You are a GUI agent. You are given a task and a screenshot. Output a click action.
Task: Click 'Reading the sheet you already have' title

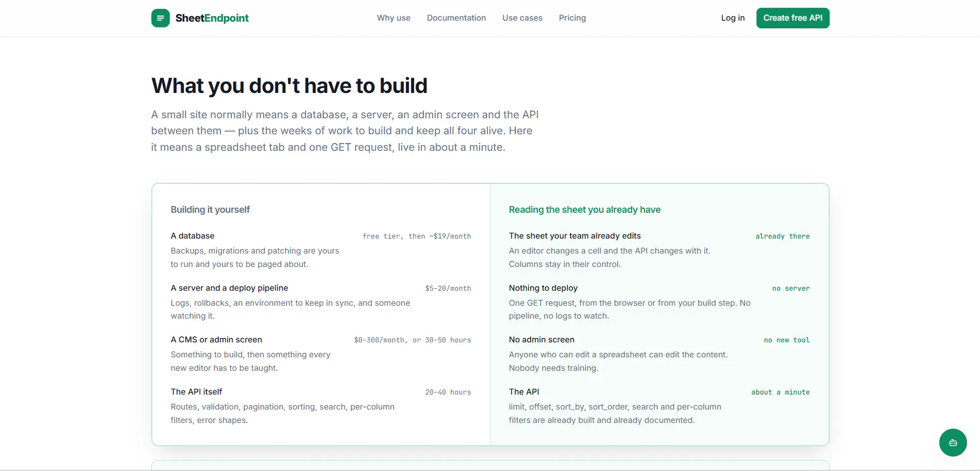[584, 210]
